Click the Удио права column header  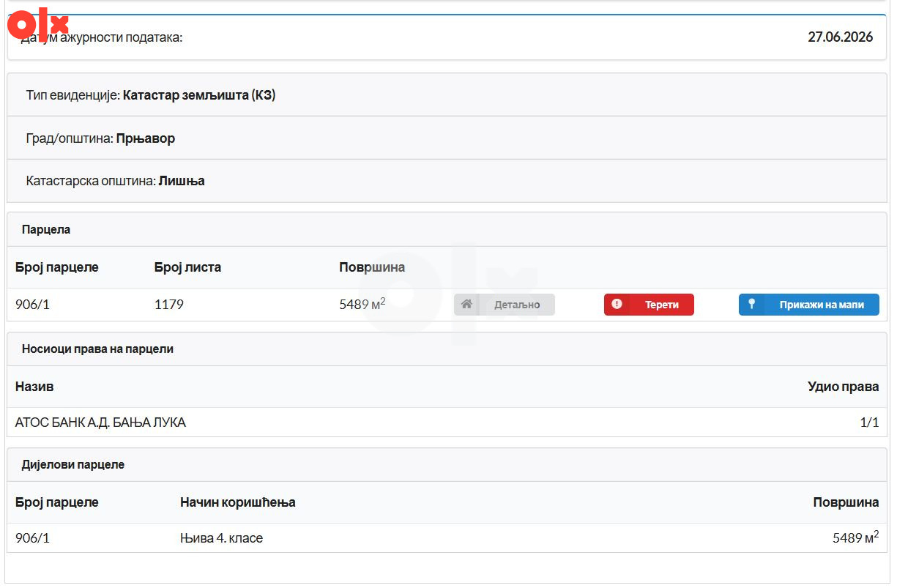coord(843,387)
